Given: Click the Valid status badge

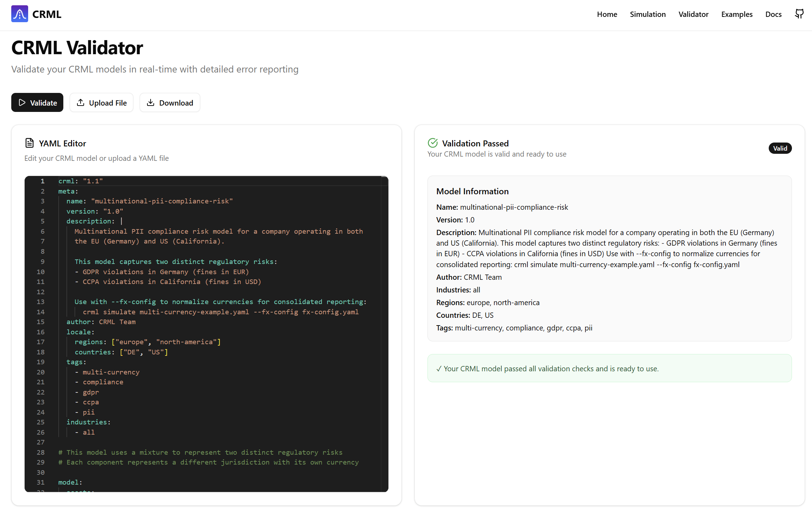Looking at the screenshot, I should (x=780, y=148).
